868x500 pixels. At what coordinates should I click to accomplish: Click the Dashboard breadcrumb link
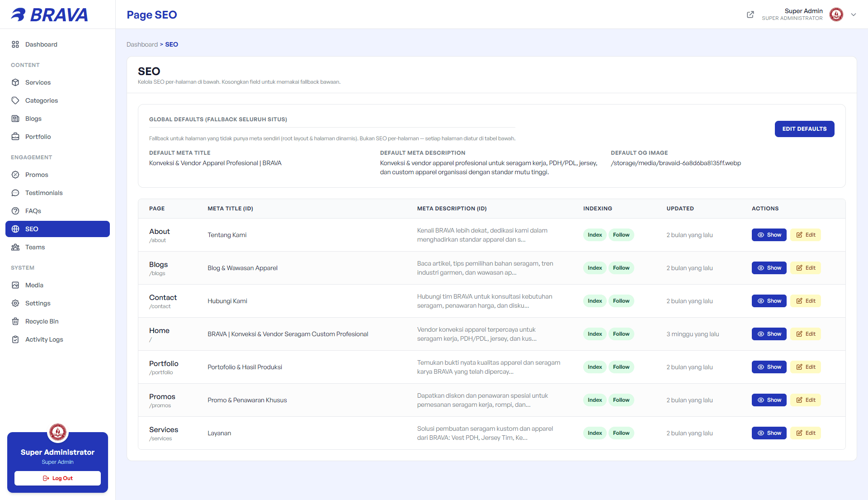click(142, 44)
